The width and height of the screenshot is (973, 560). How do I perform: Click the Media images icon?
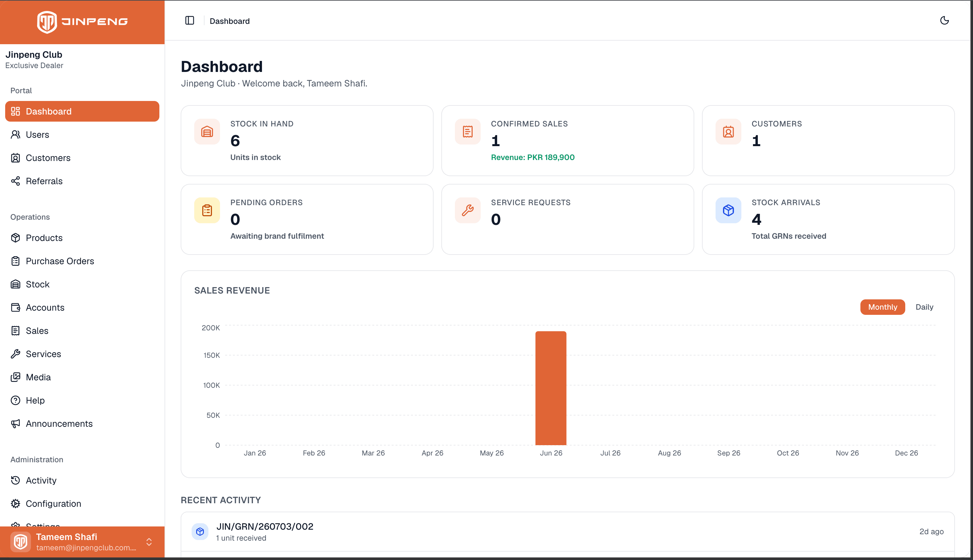pyautogui.click(x=15, y=377)
